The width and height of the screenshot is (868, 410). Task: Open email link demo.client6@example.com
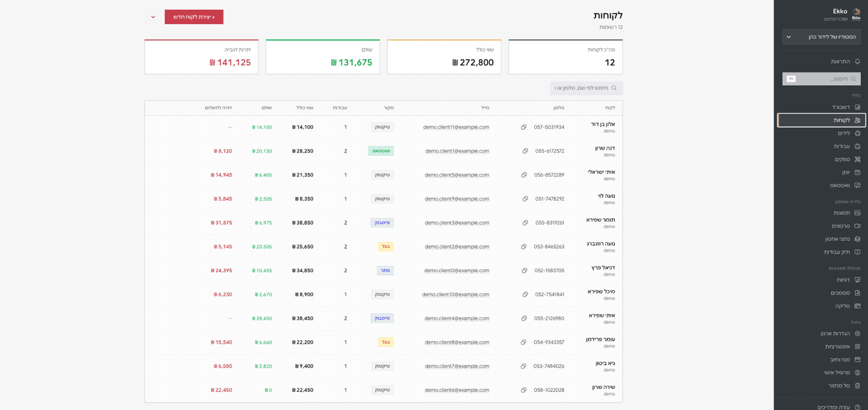pos(457,390)
